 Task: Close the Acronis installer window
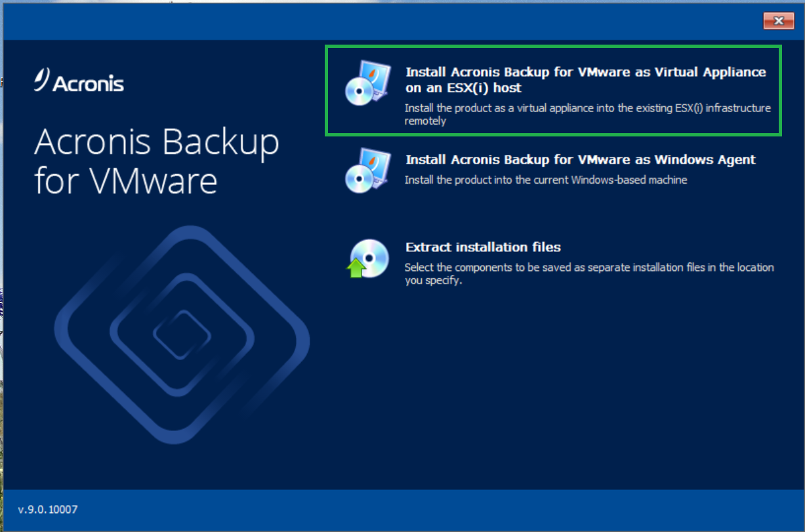(x=779, y=21)
